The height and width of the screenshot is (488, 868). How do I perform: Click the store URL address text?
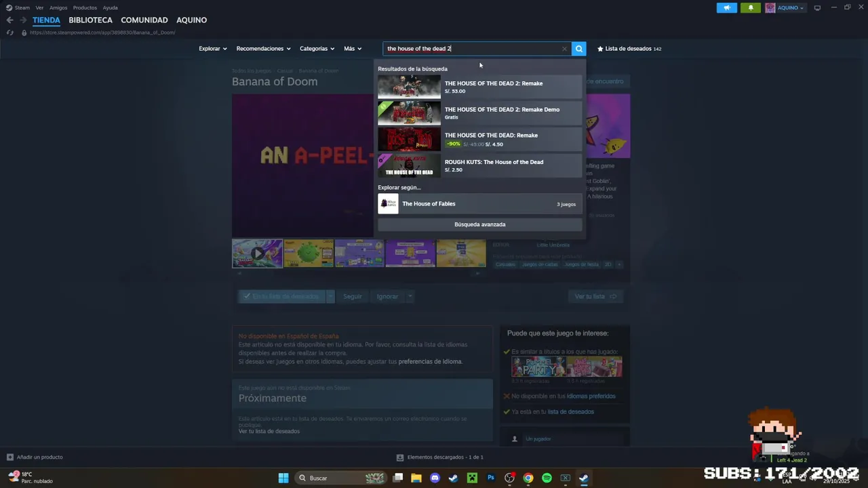click(x=102, y=33)
